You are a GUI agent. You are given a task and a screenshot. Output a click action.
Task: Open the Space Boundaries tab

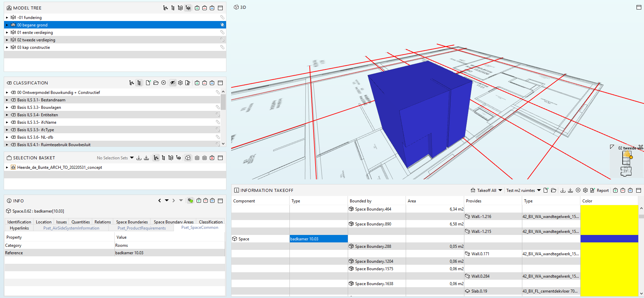coord(132,222)
